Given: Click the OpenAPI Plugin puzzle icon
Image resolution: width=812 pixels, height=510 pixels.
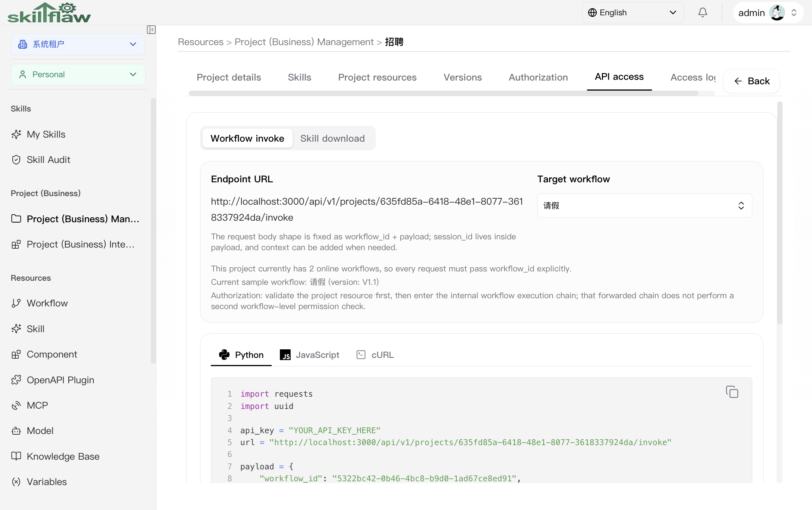Looking at the screenshot, I should [16, 380].
